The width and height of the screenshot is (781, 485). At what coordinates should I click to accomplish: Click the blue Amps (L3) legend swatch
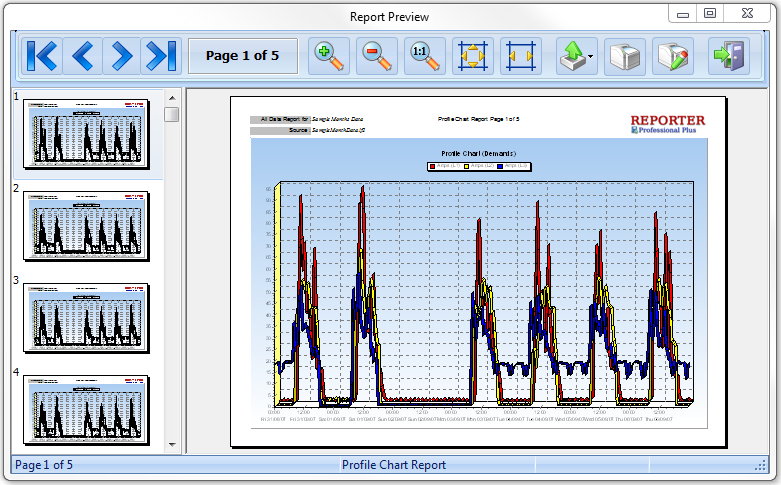(x=500, y=166)
